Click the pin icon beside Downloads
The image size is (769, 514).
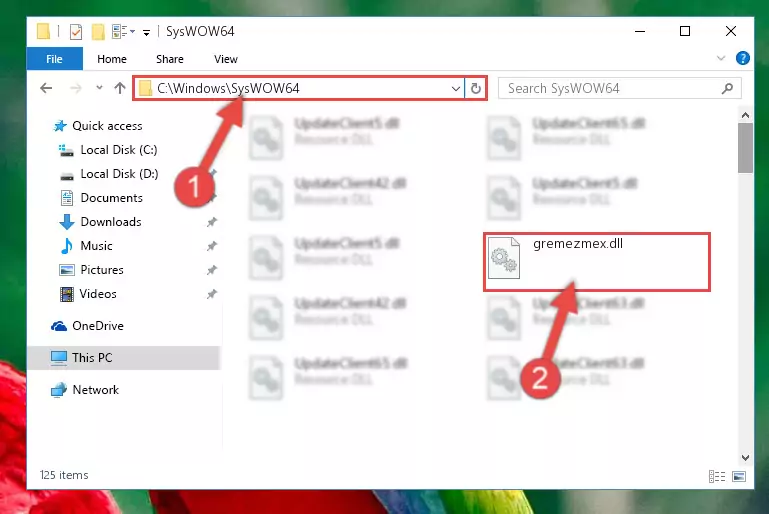tap(211, 222)
